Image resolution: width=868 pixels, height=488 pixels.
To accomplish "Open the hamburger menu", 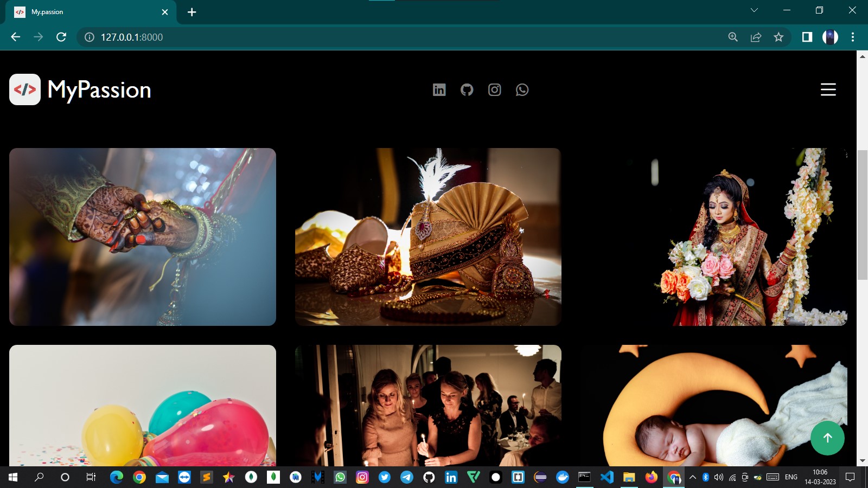I will click(828, 89).
